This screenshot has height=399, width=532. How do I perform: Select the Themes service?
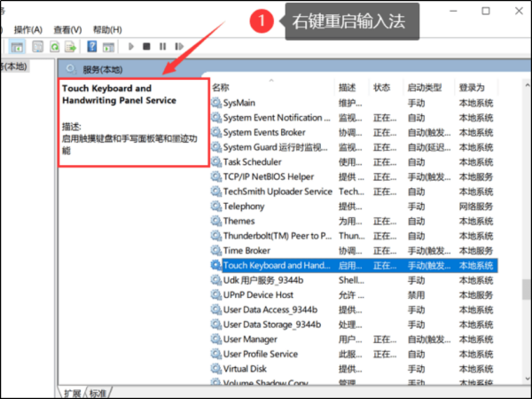pyautogui.click(x=354, y=221)
